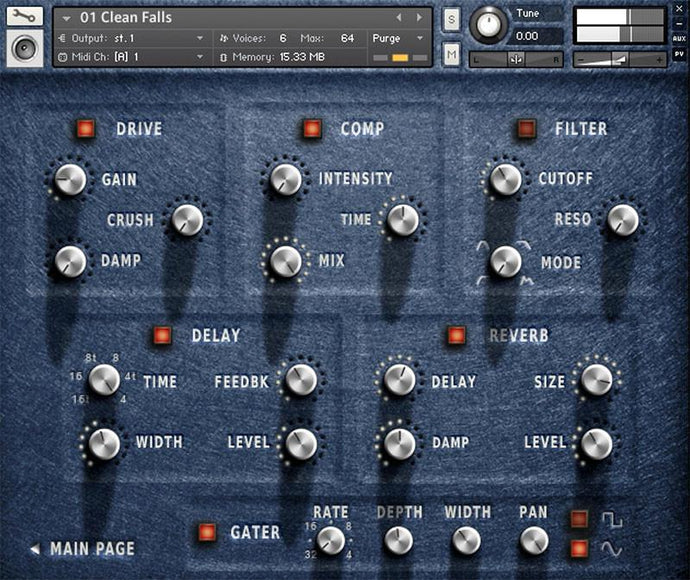Toggle the DRIVE effect on/off

click(85, 129)
